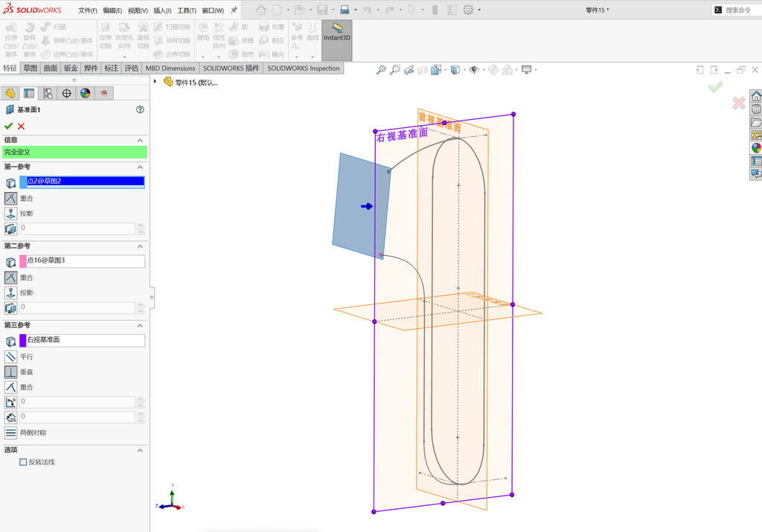The width and height of the screenshot is (762, 532).
Task: Open the 视图(V) menu
Action: (x=138, y=10)
